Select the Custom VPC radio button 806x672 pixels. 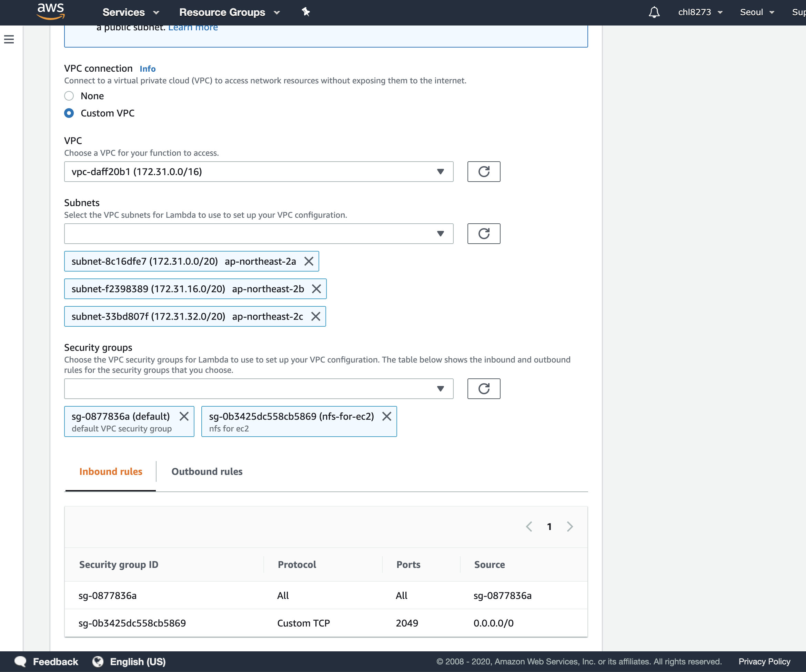(69, 113)
